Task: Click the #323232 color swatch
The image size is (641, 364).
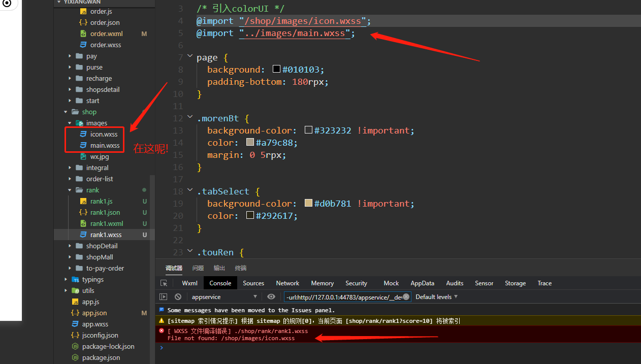Action: (x=308, y=130)
